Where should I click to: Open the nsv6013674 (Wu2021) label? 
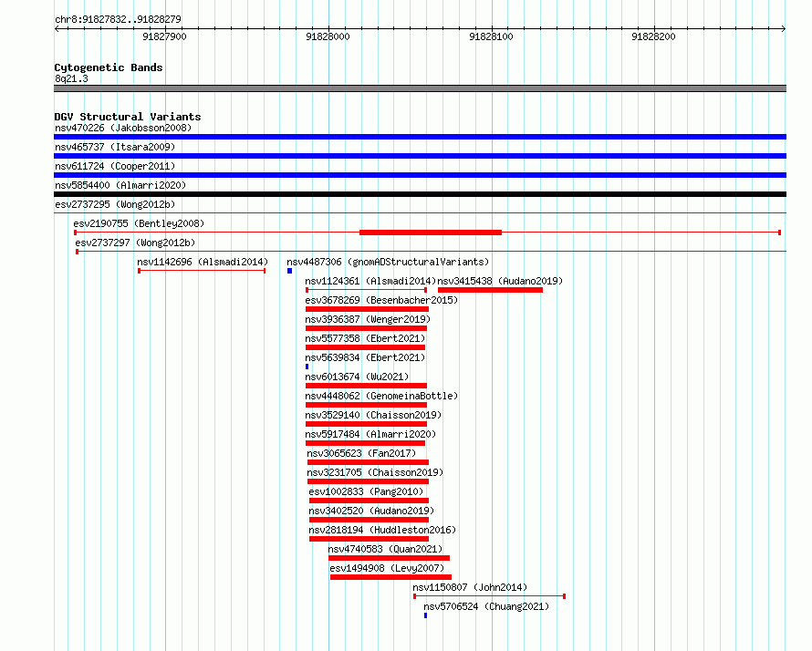click(357, 377)
